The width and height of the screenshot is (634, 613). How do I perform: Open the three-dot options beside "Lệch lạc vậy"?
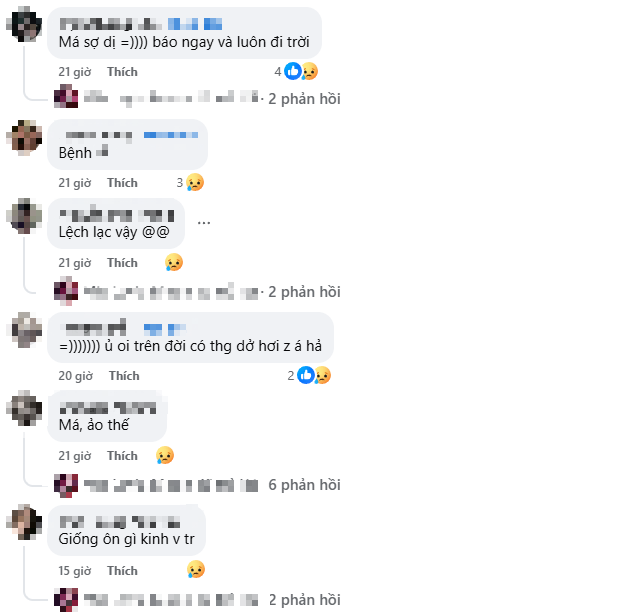pos(204,223)
